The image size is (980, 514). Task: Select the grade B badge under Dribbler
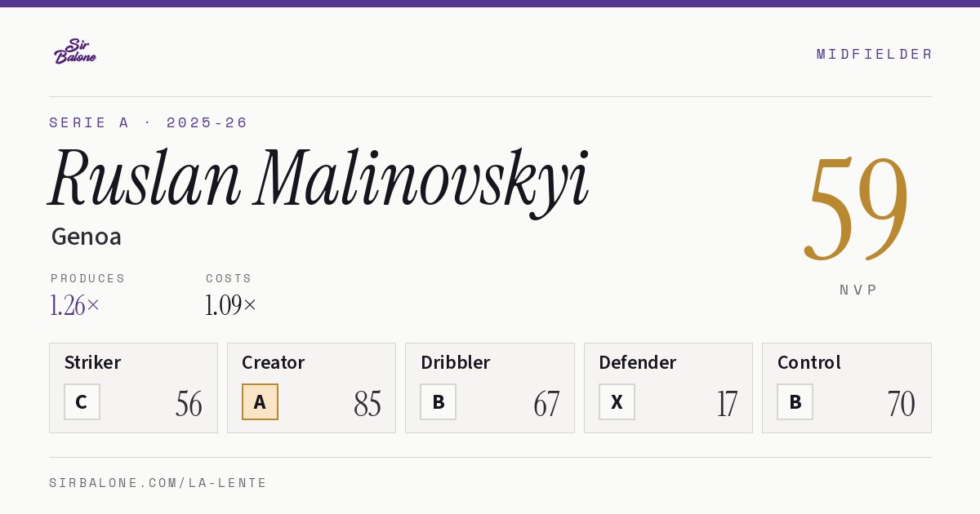click(439, 401)
